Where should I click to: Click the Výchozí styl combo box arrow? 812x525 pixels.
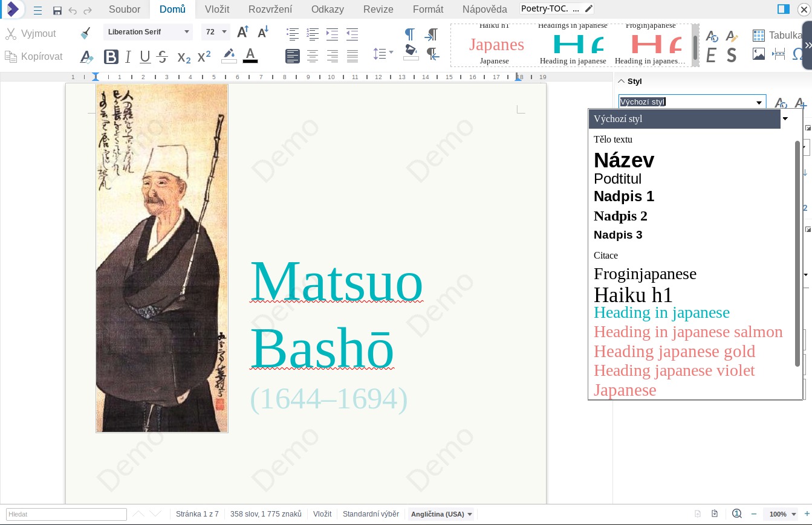point(759,103)
